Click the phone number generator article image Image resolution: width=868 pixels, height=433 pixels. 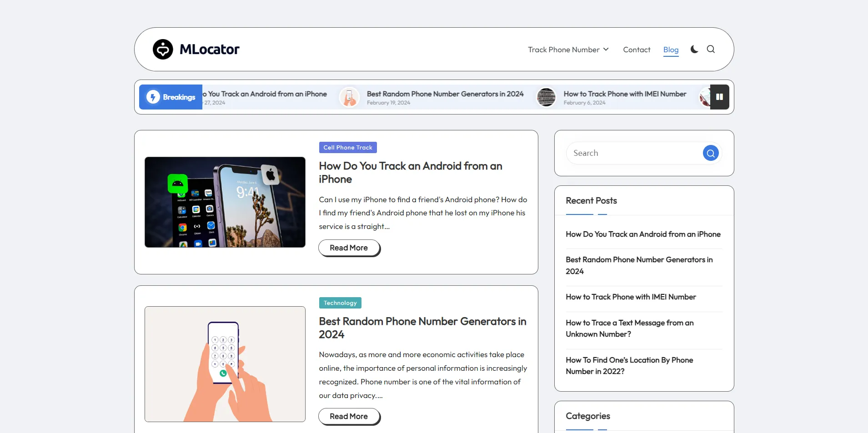[225, 364]
